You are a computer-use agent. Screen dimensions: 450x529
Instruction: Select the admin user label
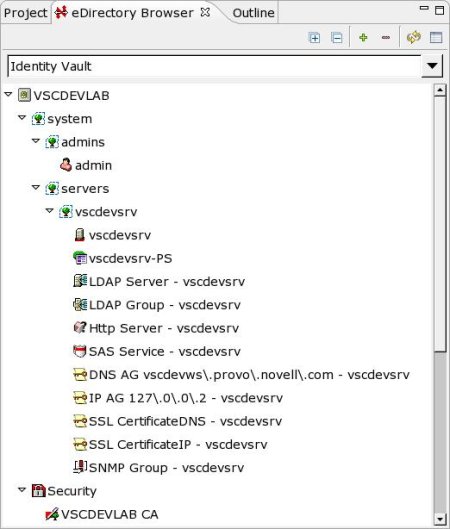tap(93, 165)
